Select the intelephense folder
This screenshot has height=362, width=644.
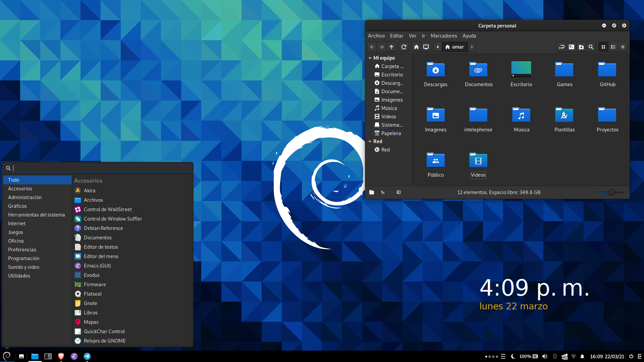(x=478, y=115)
